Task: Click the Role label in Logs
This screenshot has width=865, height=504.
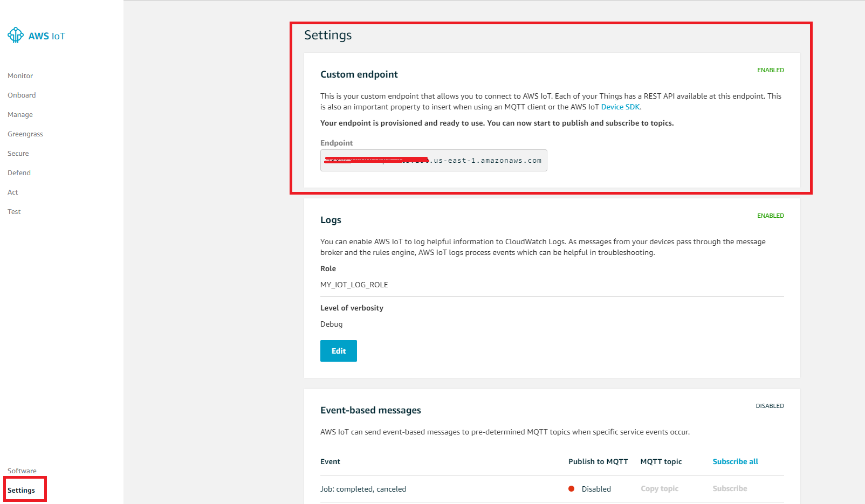Action: point(328,268)
